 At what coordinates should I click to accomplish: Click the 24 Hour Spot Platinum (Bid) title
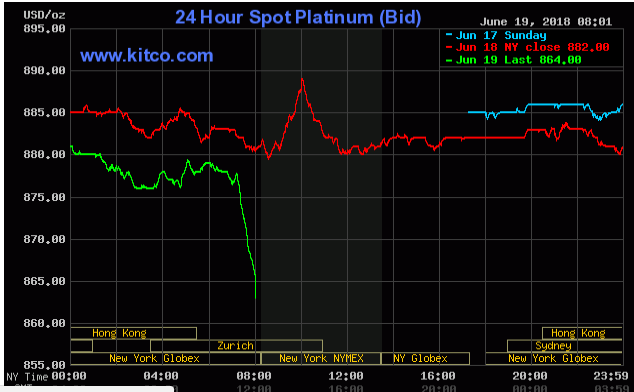(298, 17)
